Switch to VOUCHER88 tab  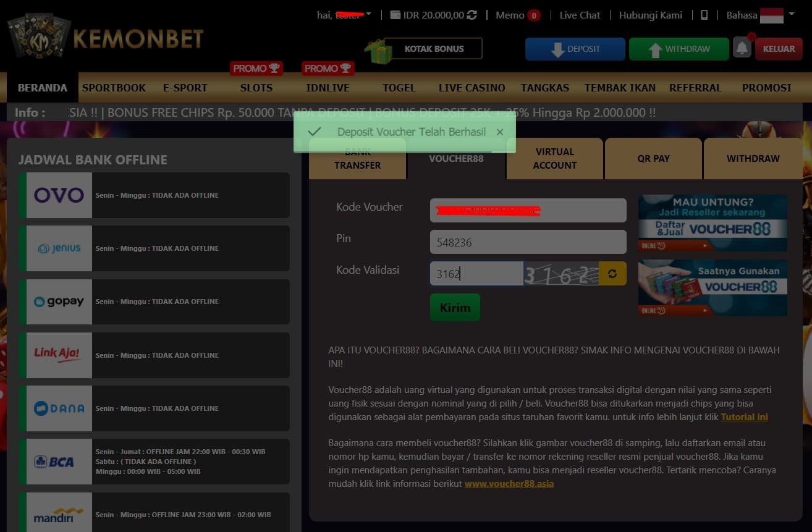(456, 158)
